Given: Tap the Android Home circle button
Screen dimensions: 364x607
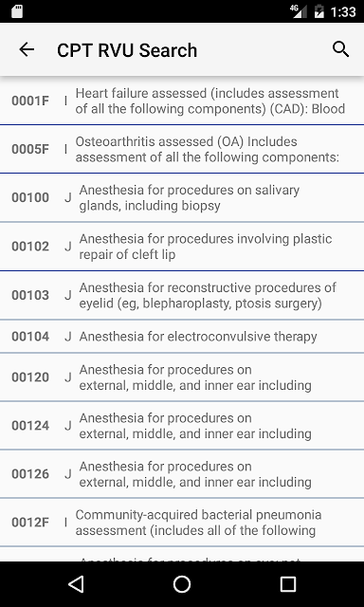Looking at the screenshot, I should (182, 584).
